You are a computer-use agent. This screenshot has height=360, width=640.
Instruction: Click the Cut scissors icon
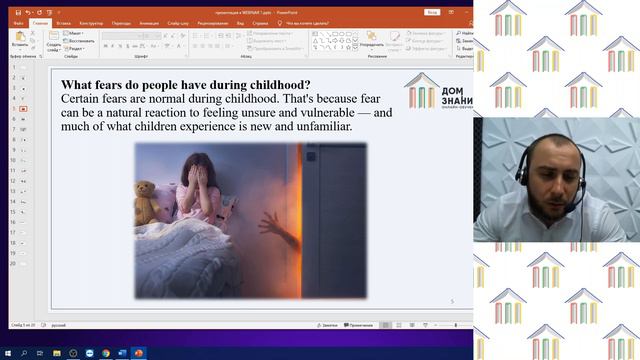[x=33, y=33]
